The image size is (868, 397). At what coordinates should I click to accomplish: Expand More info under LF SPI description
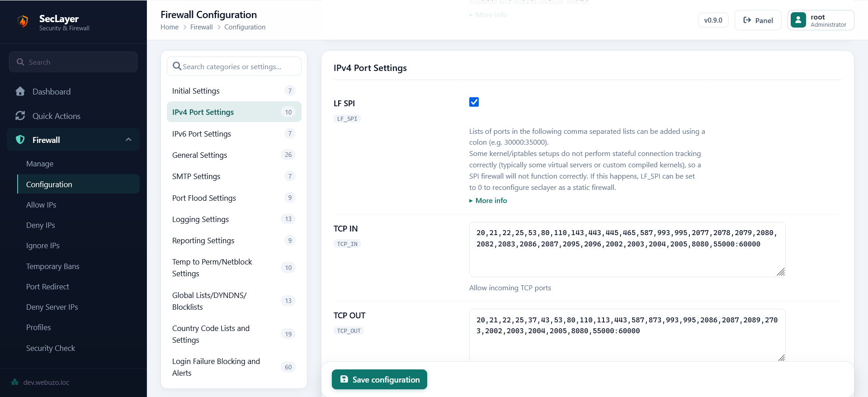coord(488,200)
